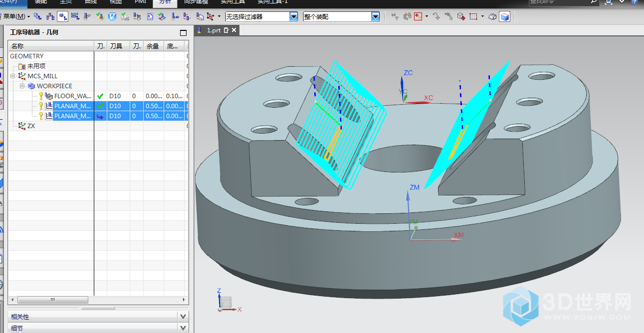Click the ZX coordinate system icon
The width and height of the screenshot is (644, 333).
22,126
